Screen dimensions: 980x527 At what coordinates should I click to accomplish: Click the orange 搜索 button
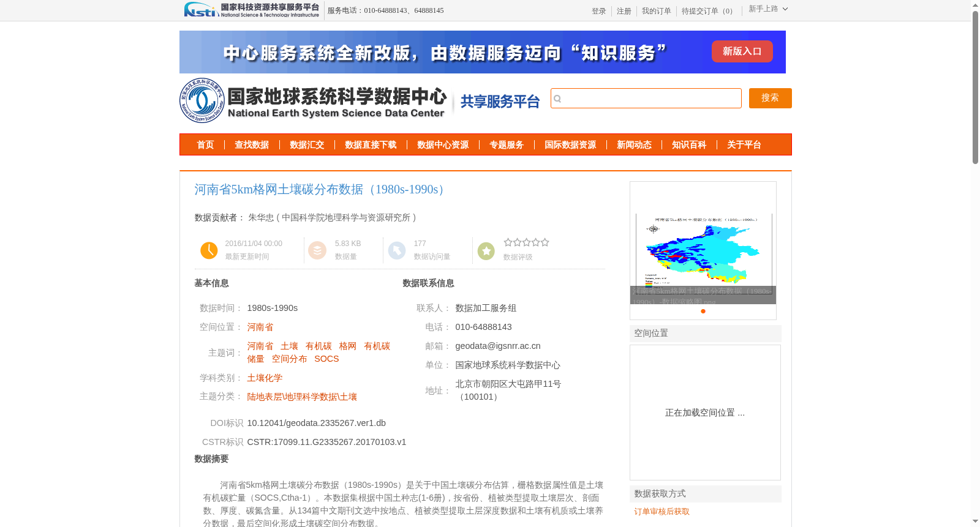tap(770, 98)
